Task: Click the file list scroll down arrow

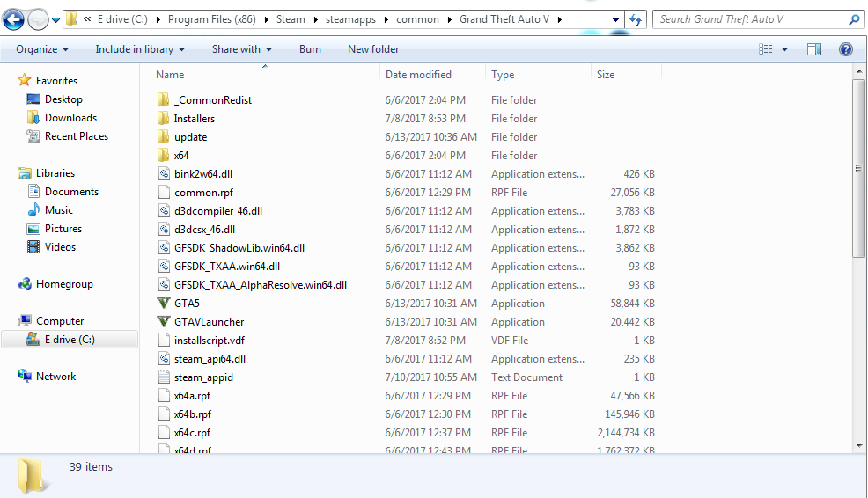Action: point(858,446)
